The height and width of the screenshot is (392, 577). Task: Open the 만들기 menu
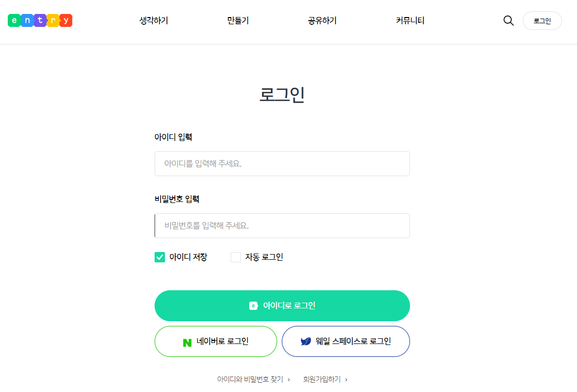tap(237, 20)
